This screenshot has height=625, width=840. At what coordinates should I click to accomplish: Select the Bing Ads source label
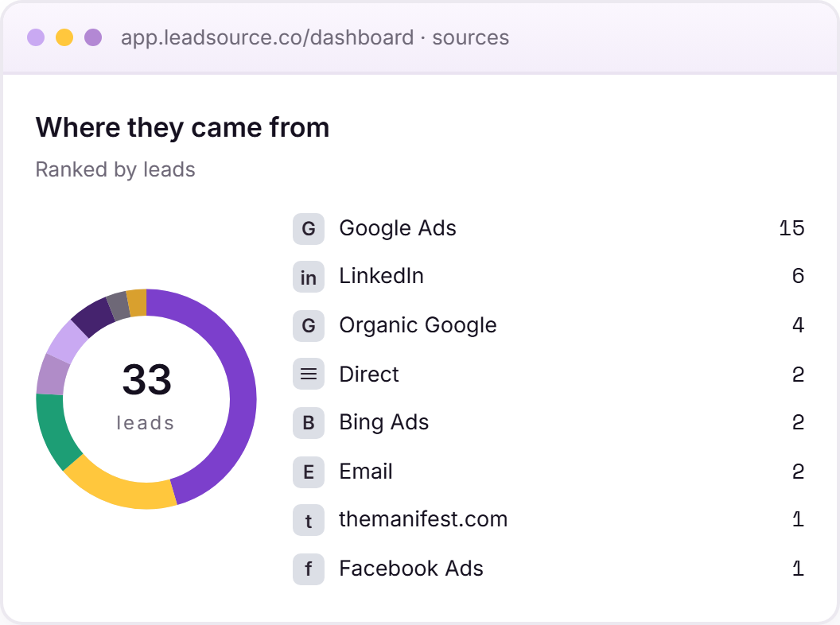coord(384,423)
